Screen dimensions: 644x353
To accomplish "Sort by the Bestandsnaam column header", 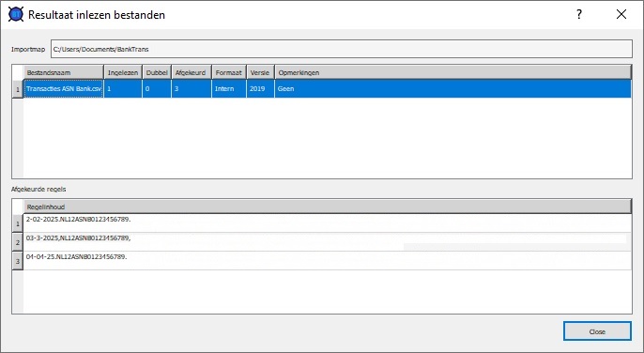I will [x=63, y=72].
